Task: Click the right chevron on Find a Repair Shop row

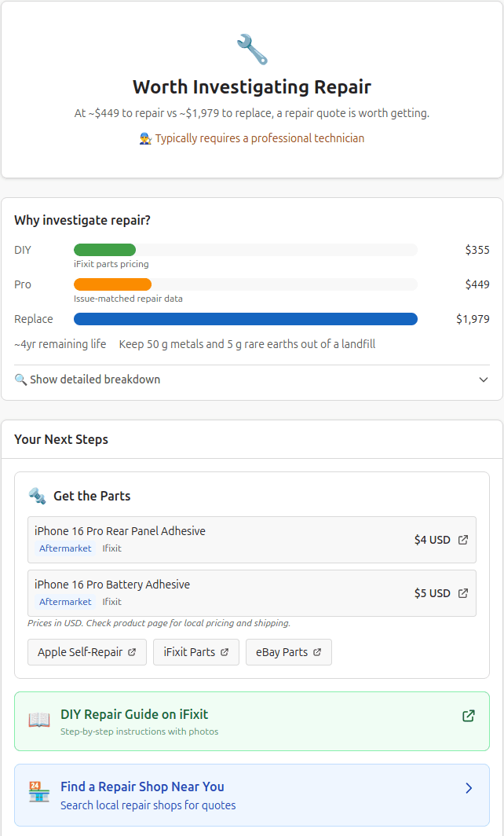Action: tap(469, 787)
